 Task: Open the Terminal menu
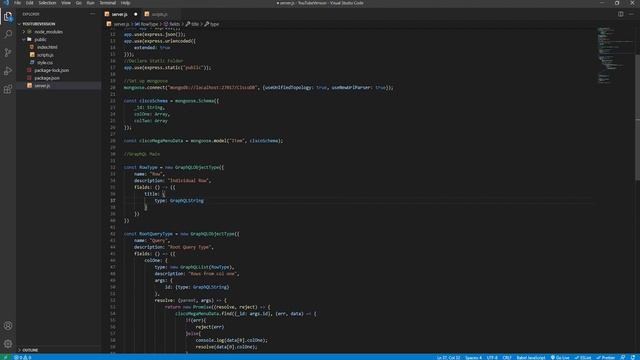point(108,3)
